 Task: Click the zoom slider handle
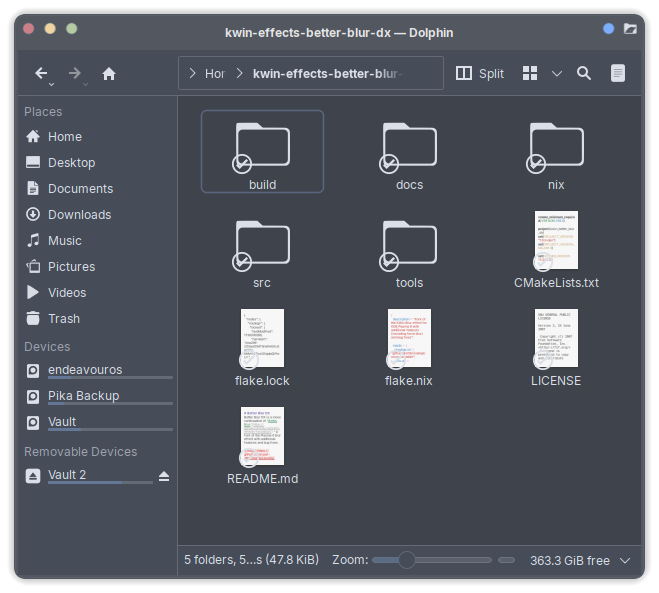click(407, 560)
